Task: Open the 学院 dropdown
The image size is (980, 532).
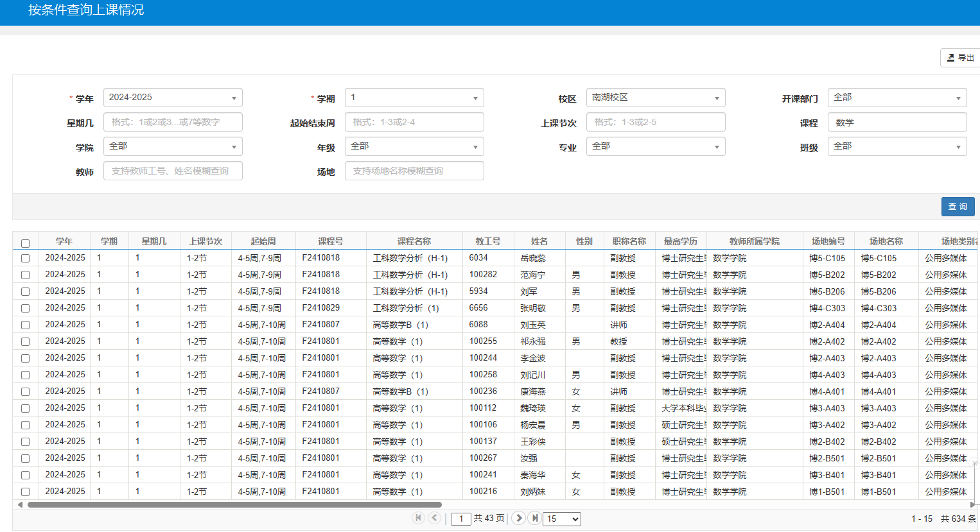Action: (173, 146)
